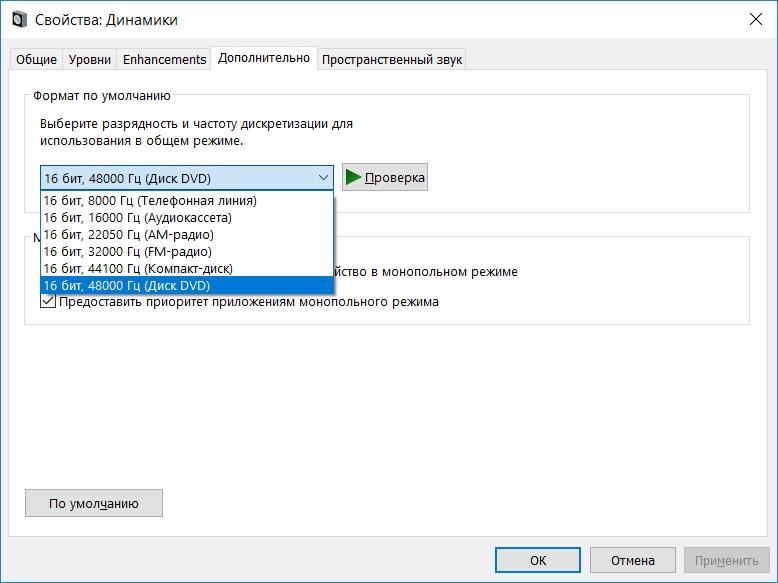
Task: Open the Уровни tab
Action: pyautogui.click(x=90, y=60)
